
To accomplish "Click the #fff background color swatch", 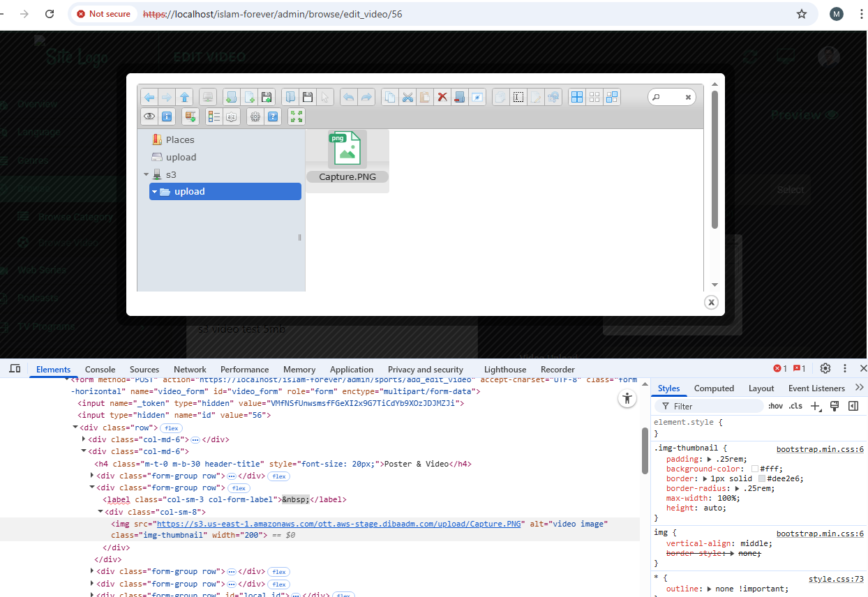I will [x=755, y=469].
